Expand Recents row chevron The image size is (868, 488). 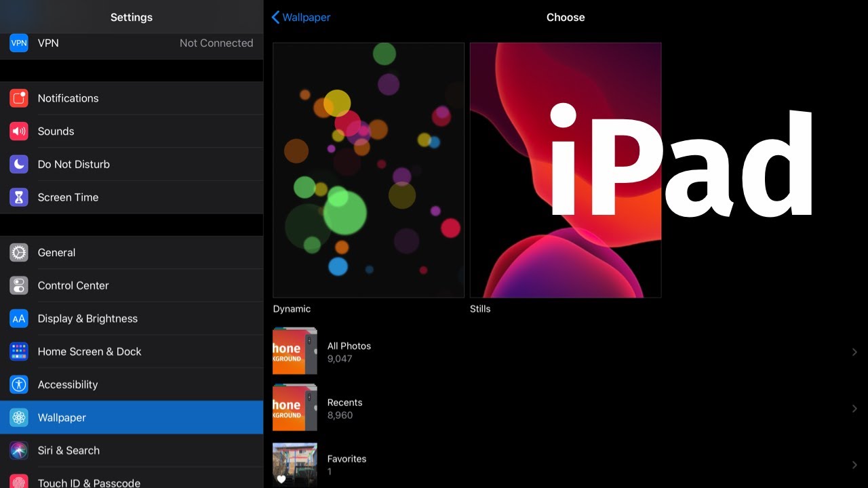[x=854, y=409]
